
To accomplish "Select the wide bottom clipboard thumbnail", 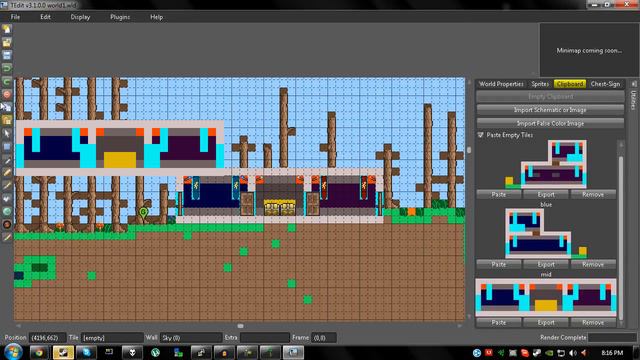I will point(546,298).
